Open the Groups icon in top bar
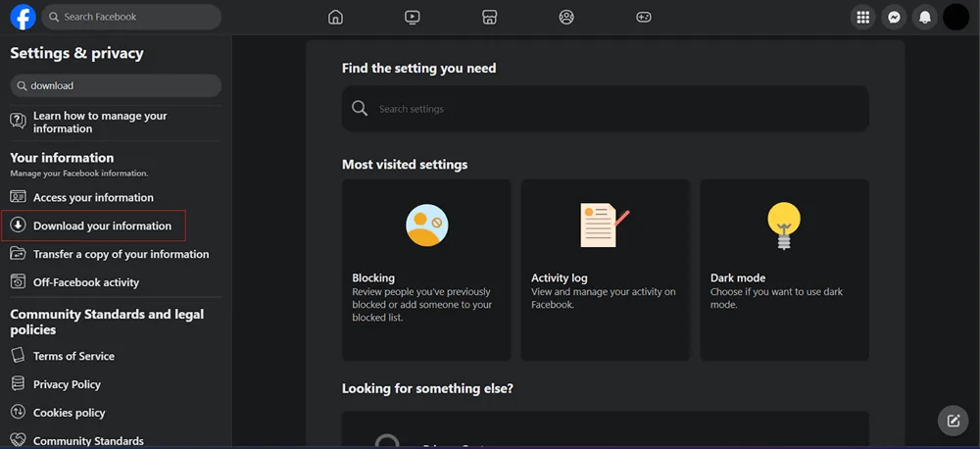This screenshot has height=449, width=980. tap(566, 17)
